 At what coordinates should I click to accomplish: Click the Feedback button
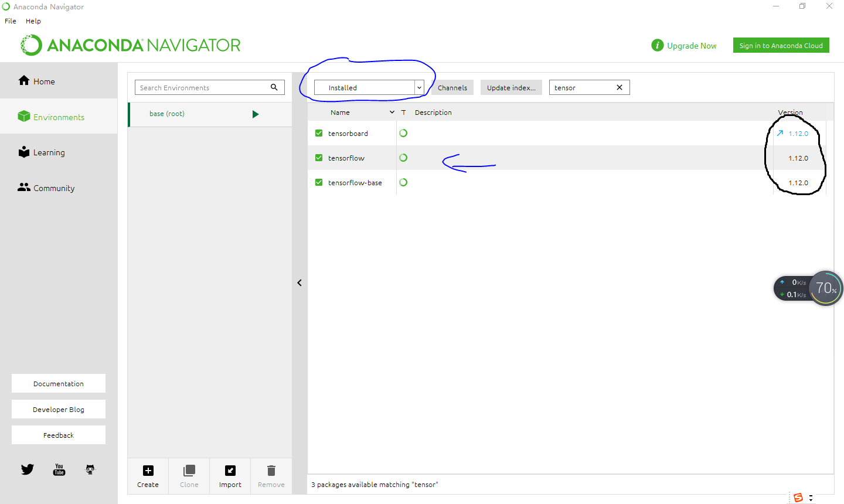coord(59,435)
